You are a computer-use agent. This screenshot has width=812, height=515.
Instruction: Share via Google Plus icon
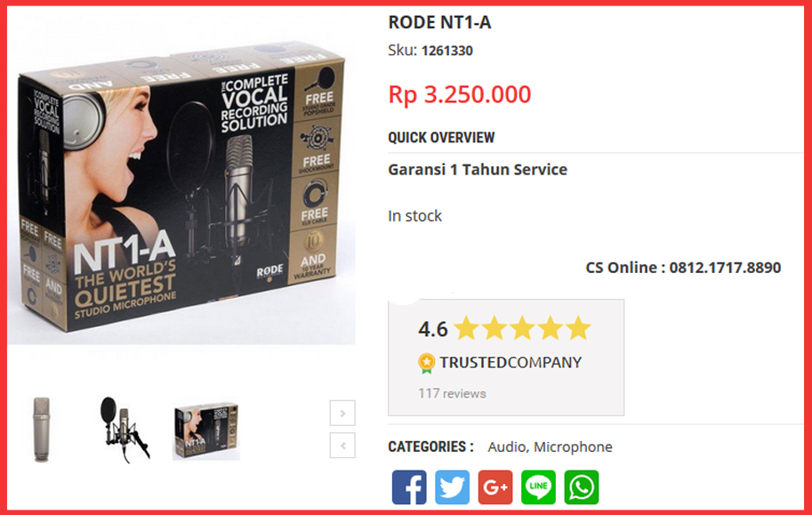(x=495, y=487)
